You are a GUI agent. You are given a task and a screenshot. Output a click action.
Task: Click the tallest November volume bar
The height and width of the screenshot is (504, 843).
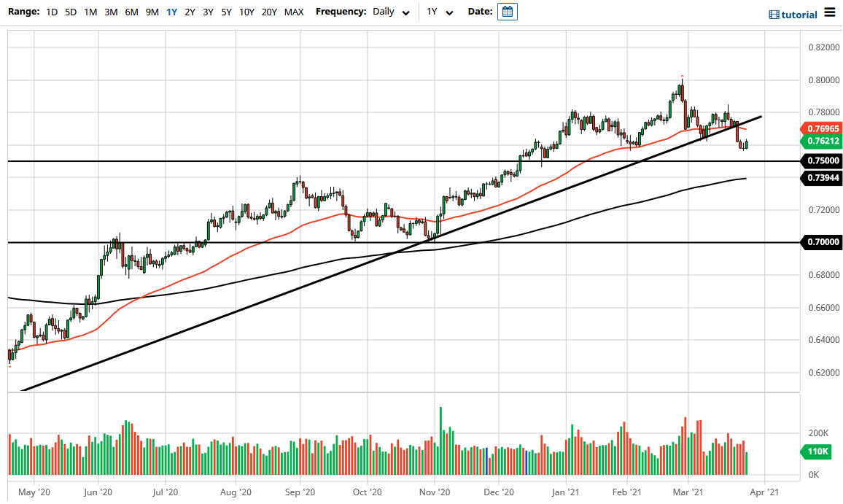coord(441,441)
